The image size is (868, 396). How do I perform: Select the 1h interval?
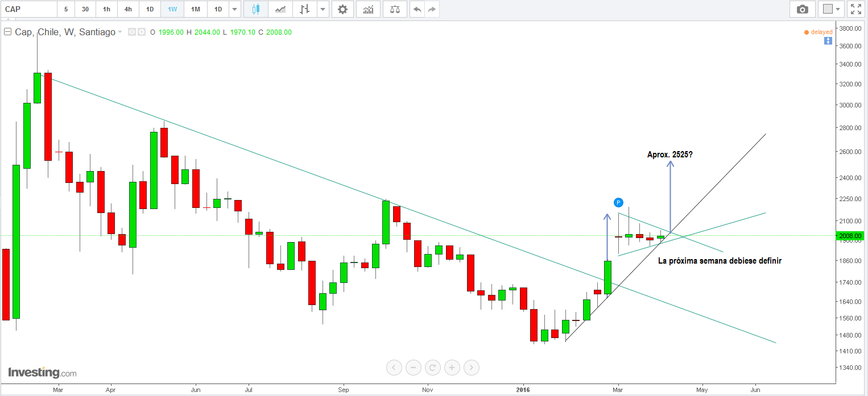point(106,9)
